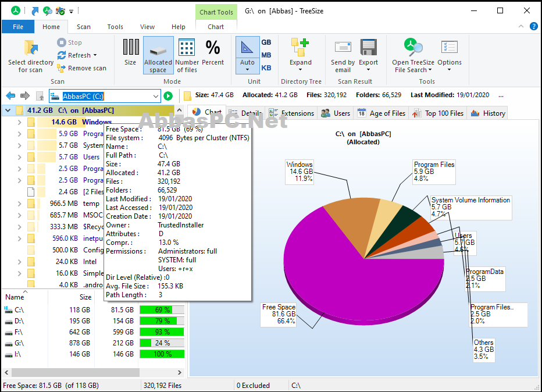Navigate back with blue arrow
This screenshot has width=542, height=392.
(10, 96)
